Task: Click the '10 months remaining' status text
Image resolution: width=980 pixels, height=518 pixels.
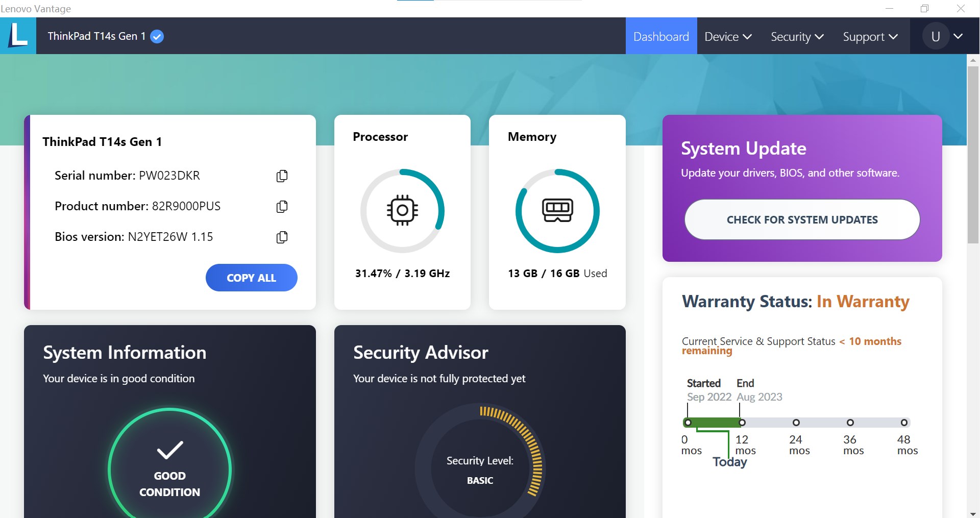Action: (x=792, y=346)
